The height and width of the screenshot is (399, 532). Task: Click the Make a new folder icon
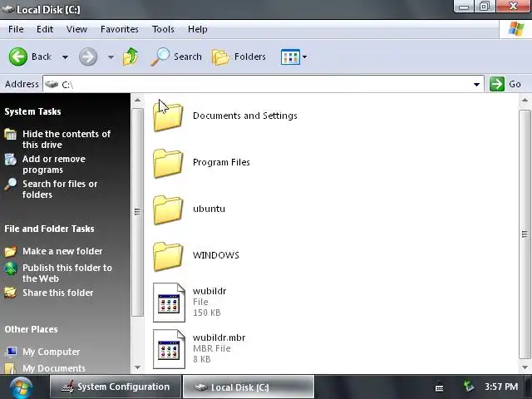[x=11, y=251]
